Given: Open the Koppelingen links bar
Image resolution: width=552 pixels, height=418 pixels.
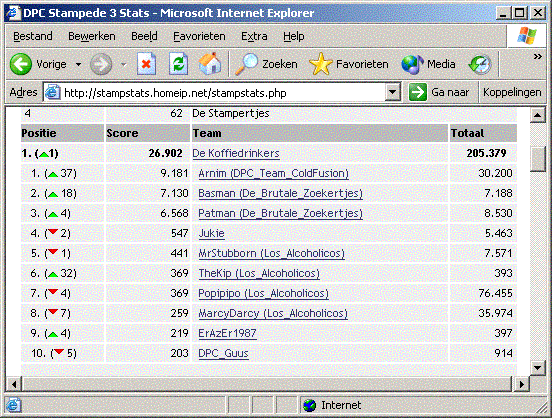Looking at the screenshot, I should 512,92.
